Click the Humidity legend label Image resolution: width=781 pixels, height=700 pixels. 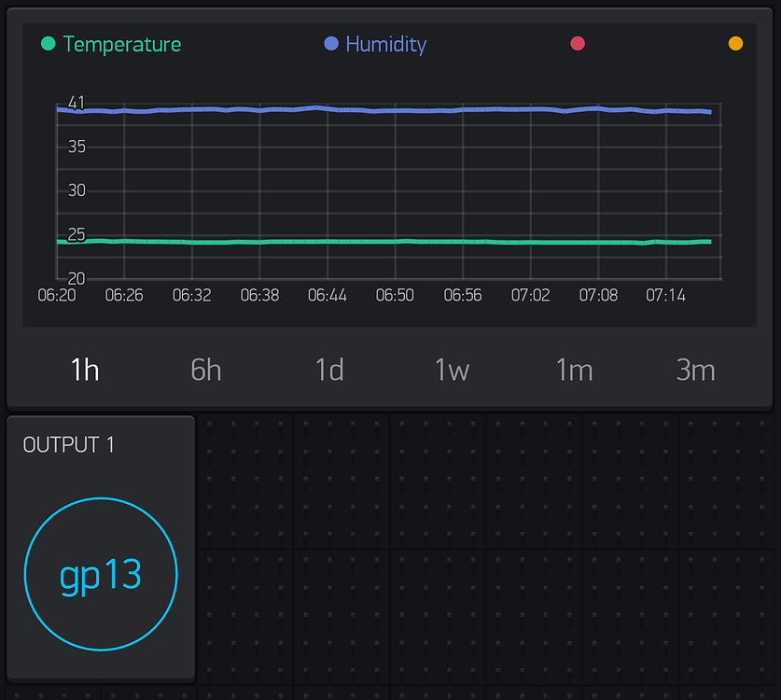coord(385,43)
